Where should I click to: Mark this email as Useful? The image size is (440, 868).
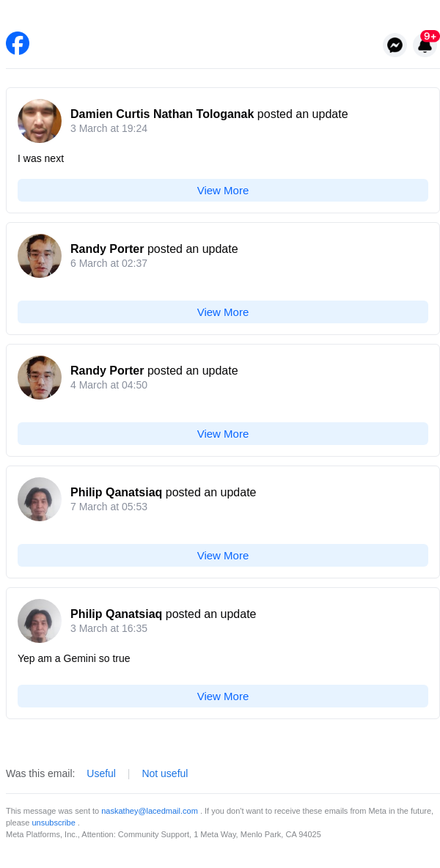click(x=101, y=773)
